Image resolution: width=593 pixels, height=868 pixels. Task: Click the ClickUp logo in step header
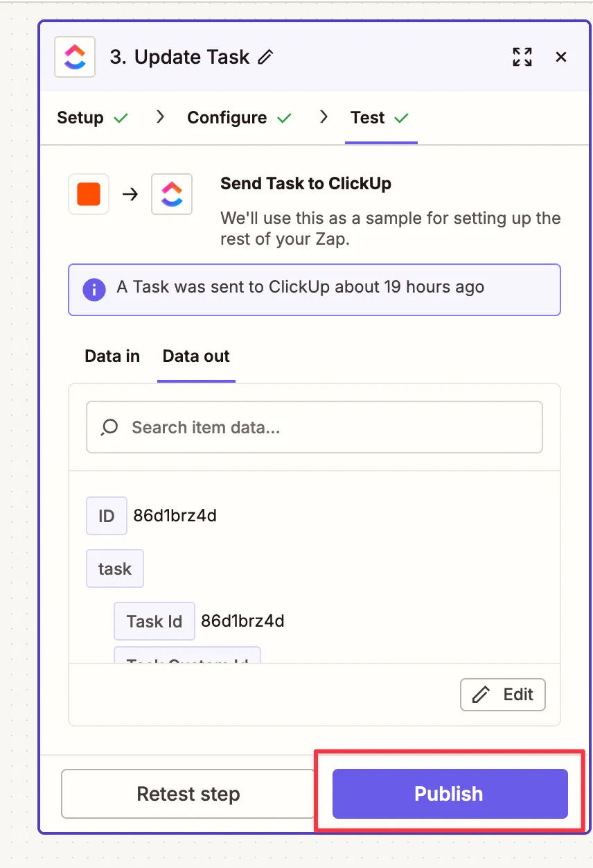(75, 57)
